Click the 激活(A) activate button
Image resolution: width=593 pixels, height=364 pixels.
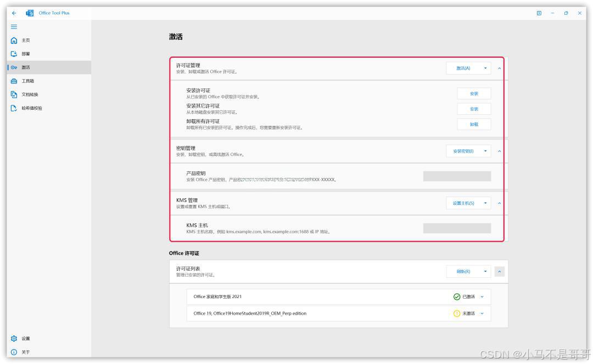tap(463, 68)
